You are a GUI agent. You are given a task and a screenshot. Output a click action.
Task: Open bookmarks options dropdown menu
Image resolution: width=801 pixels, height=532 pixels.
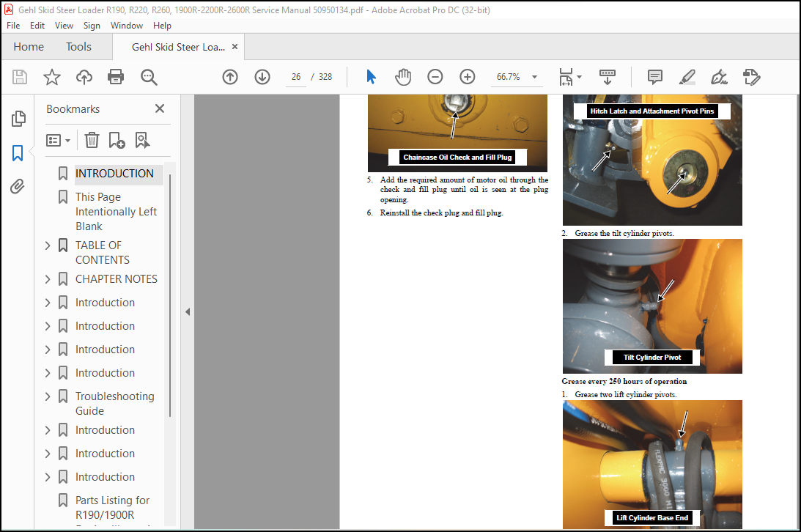[58, 140]
